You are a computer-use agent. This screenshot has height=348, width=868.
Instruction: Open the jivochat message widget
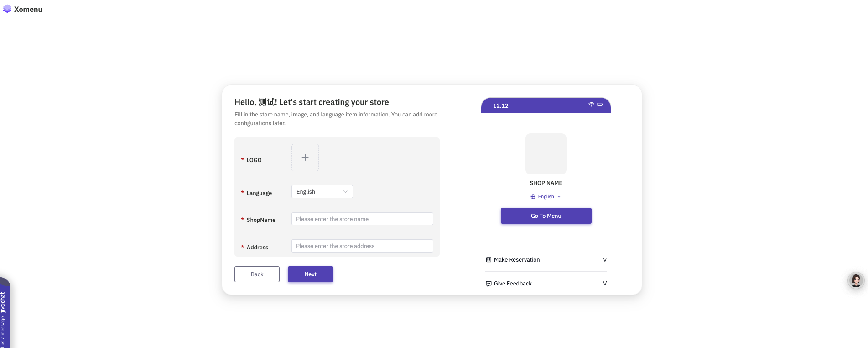(4, 315)
